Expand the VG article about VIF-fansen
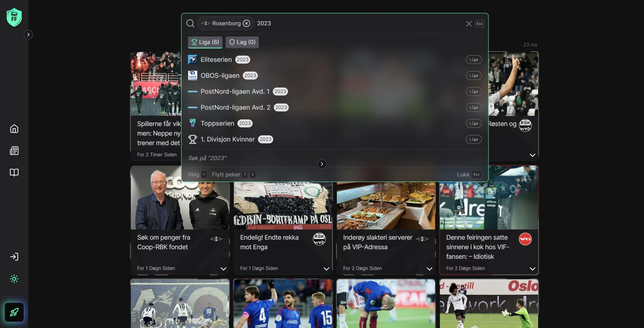 click(533, 269)
